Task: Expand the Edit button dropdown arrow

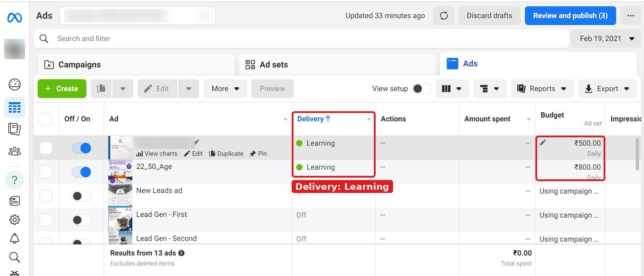Action: (x=189, y=89)
